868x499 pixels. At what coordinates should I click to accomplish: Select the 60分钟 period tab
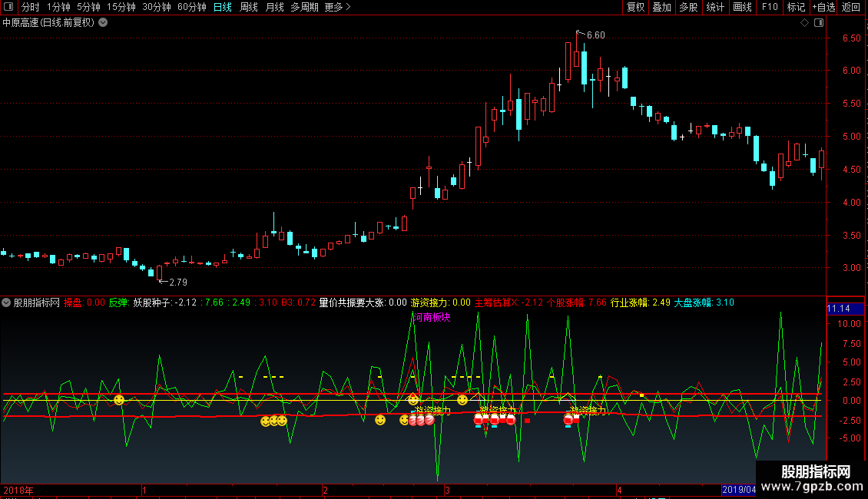tap(191, 7)
